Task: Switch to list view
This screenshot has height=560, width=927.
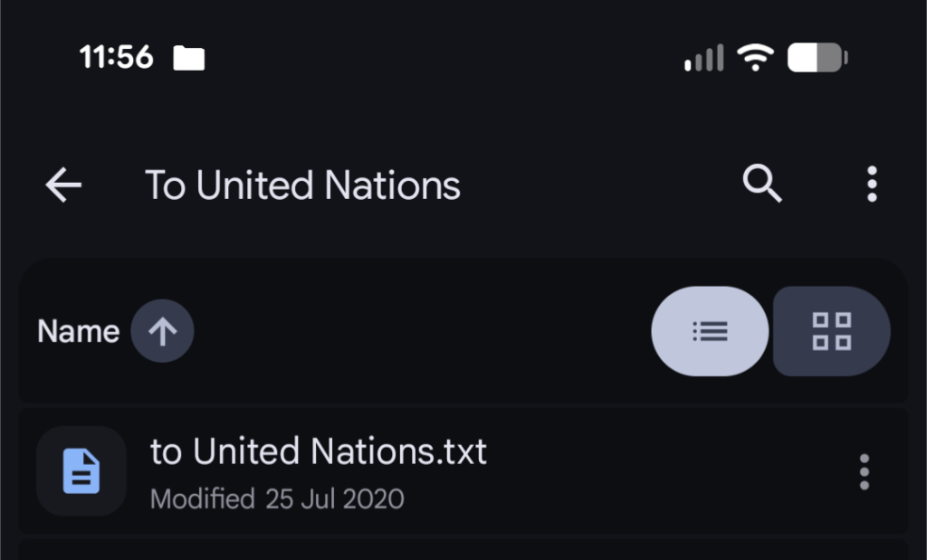Action: pyautogui.click(x=710, y=331)
